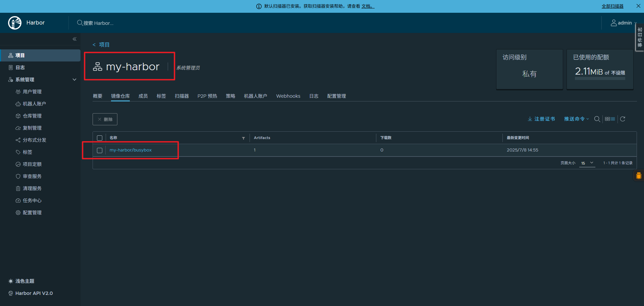Screen dimensions: 644x306
Task: Click download icon beside 注册证书
Action: [x=530, y=119]
